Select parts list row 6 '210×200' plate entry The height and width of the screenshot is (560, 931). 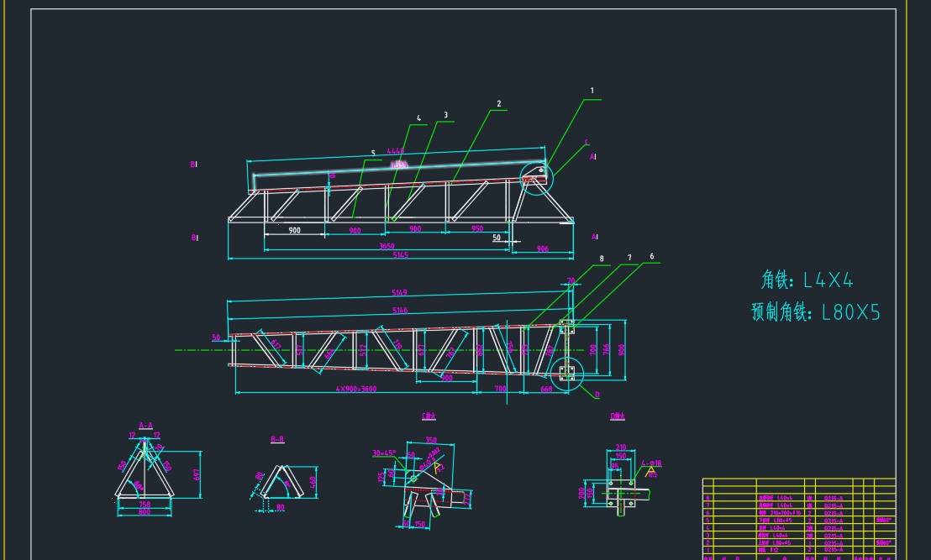pos(780,513)
